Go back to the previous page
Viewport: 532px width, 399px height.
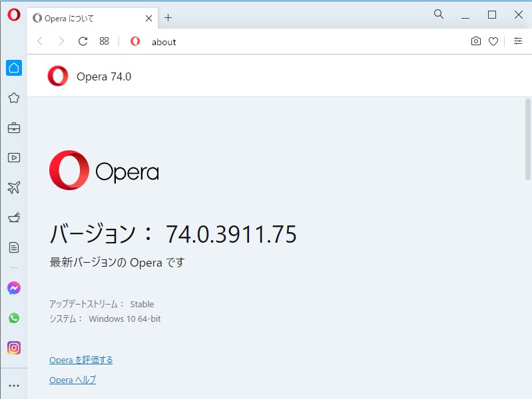pyautogui.click(x=40, y=41)
